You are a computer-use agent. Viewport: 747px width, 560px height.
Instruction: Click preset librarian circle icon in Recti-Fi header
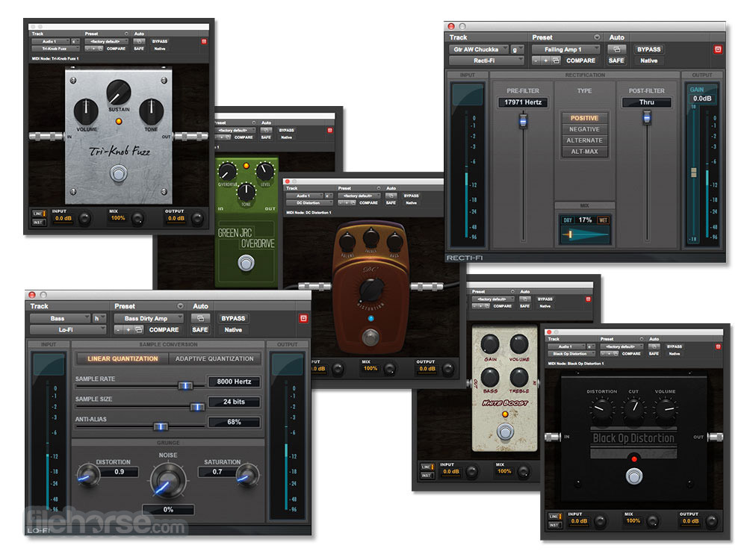[597, 37]
